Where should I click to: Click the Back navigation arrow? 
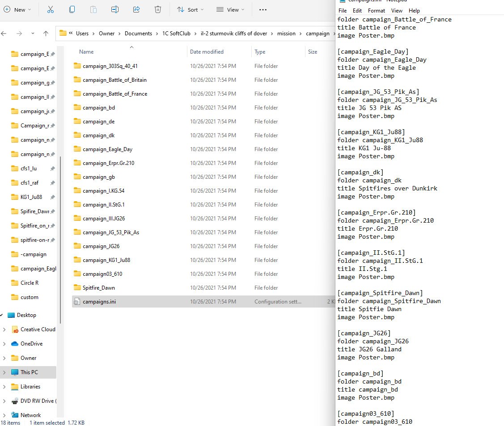pos(4,34)
